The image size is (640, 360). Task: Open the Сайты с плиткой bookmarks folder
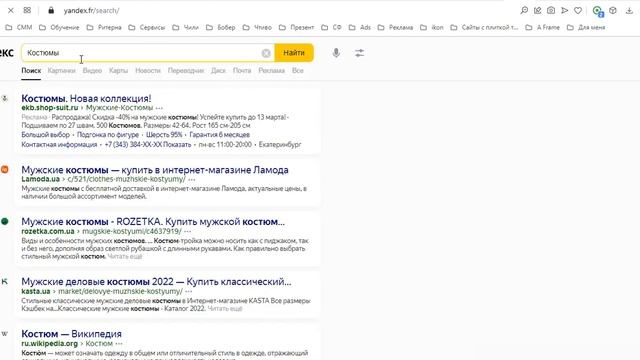[x=484, y=27]
